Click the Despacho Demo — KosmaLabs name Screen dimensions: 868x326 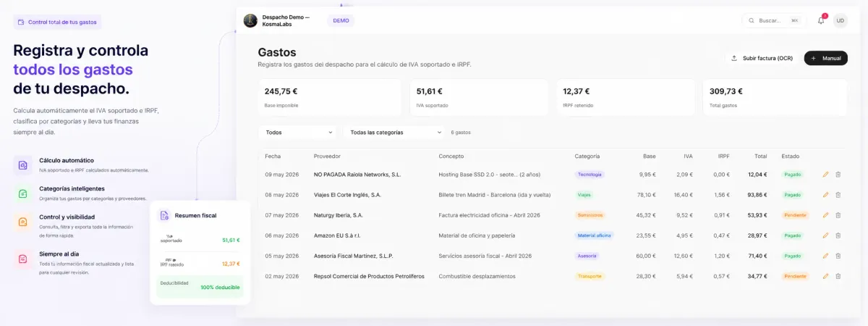coord(286,20)
